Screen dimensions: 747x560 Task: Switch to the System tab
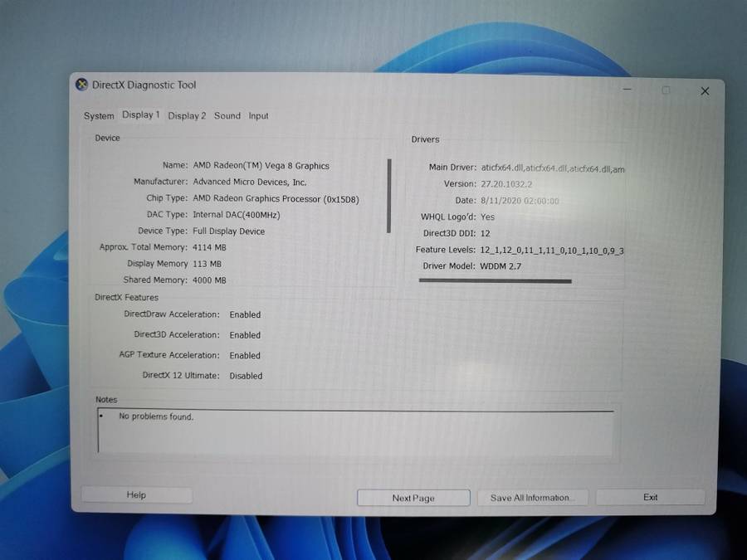(99, 116)
